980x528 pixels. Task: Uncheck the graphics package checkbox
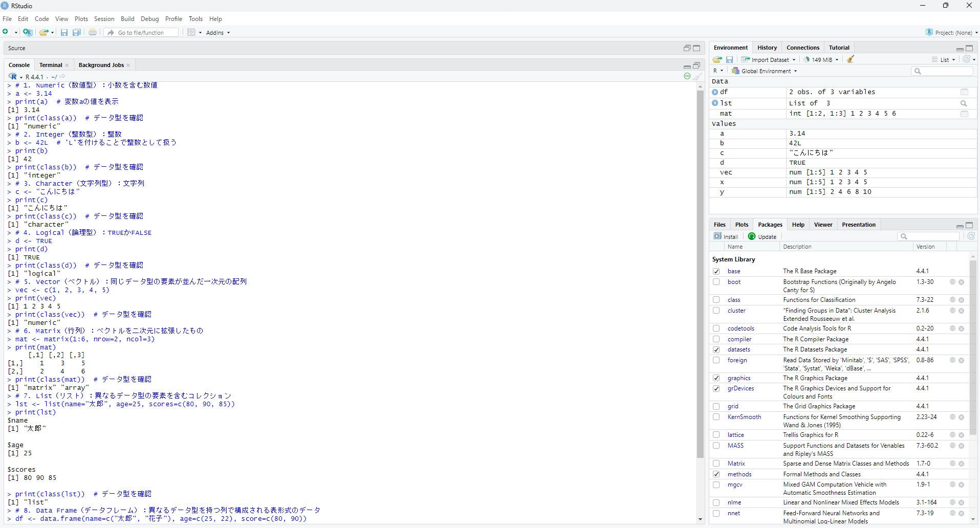[716, 378]
